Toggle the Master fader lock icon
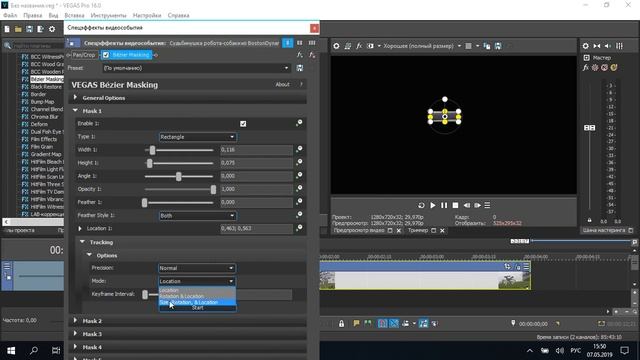The height and width of the screenshot is (360, 640). (x=589, y=220)
